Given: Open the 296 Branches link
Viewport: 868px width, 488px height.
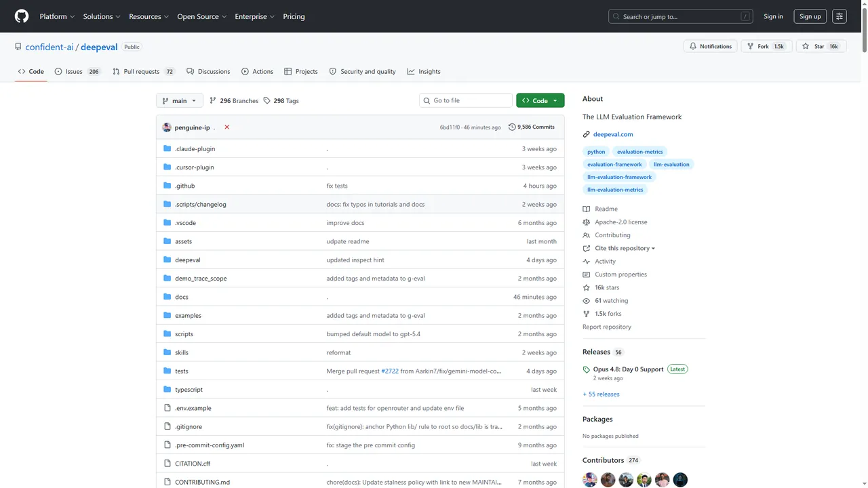Looking at the screenshot, I should pyautogui.click(x=234, y=100).
